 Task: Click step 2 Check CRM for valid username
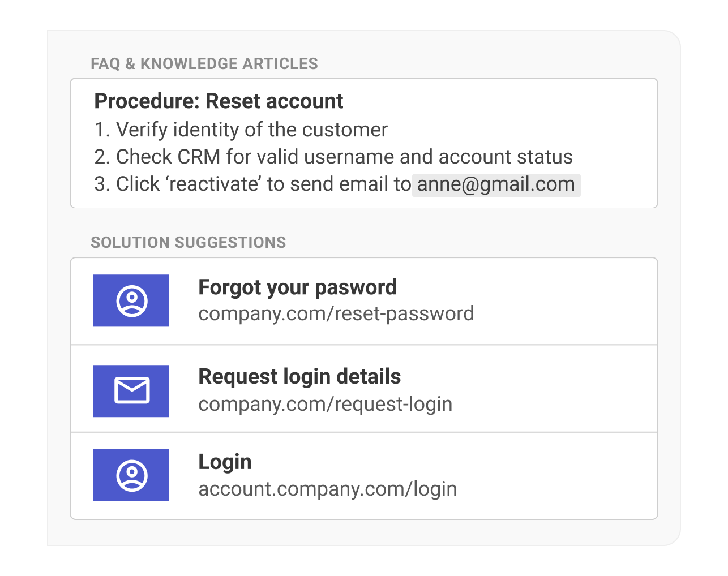pos(333,157)
